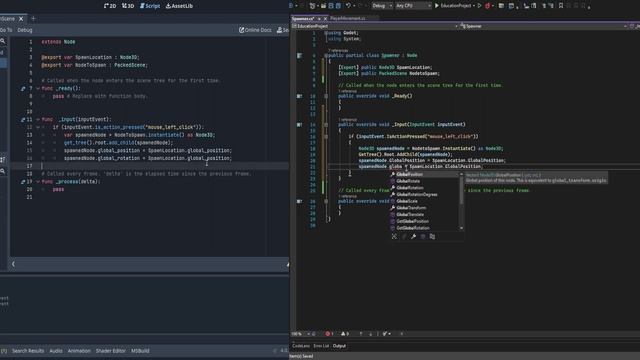640x360 pixels.
Task: Click the bookmark icon in Visual Studio toolbar
Action: click(561, 6)
